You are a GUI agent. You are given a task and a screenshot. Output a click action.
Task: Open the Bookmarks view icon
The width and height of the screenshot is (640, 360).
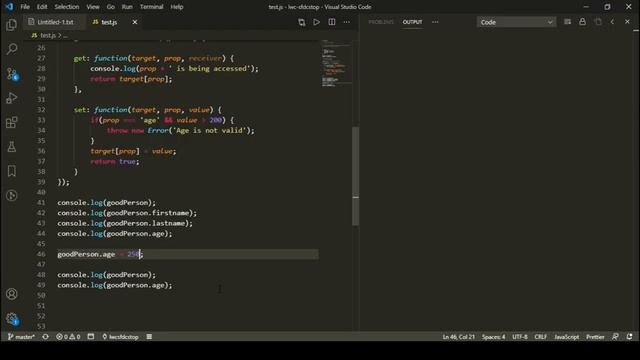coord(11,171)
